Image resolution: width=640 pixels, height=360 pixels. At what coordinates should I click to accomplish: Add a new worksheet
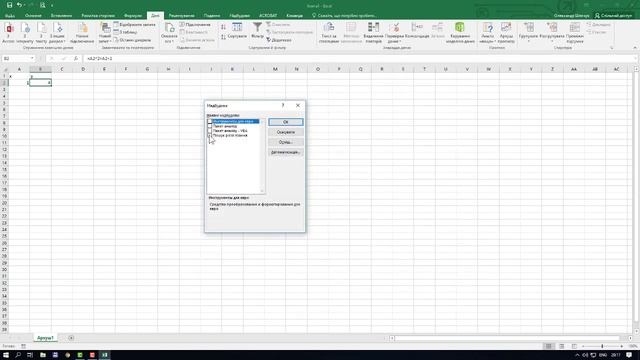pos(71,338)
